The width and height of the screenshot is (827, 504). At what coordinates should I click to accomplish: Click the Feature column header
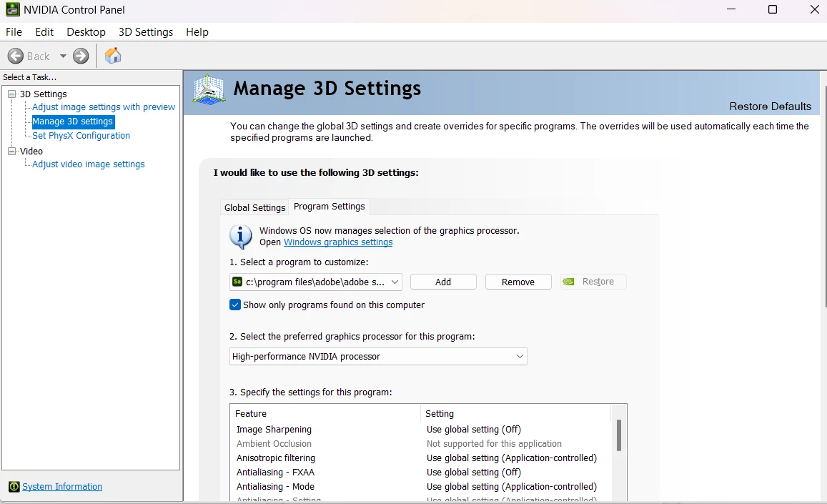coord(325,414)
